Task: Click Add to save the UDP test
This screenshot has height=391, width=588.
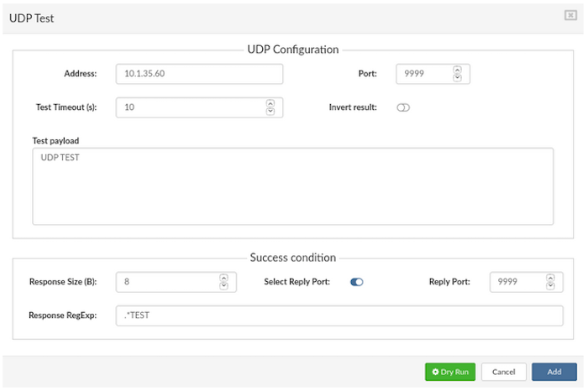Action: coord(554,372)
